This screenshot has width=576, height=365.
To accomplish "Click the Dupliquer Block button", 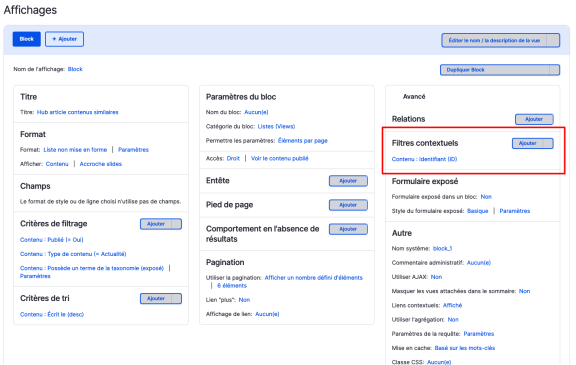I will [495, 70].
